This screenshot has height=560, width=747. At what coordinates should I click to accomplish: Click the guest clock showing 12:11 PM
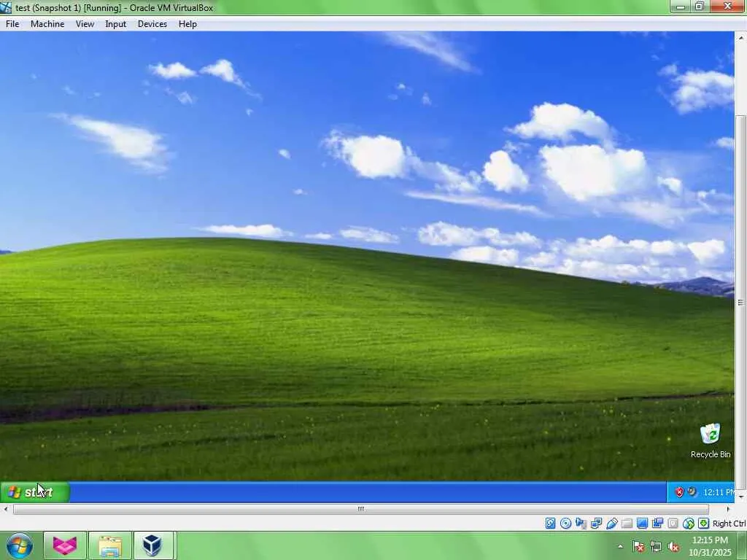click(719, 492)
